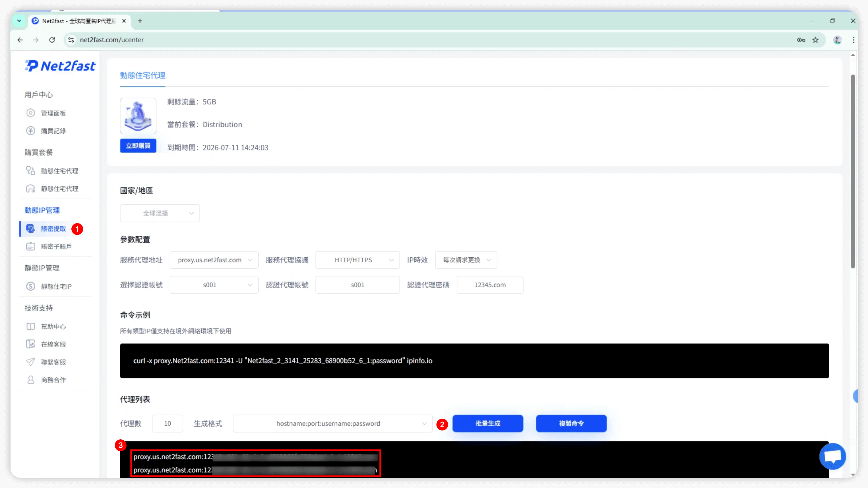
Task: Expand the 服務代理協議 HTTP/HTTPS dropdown
Action: [357, 260]
